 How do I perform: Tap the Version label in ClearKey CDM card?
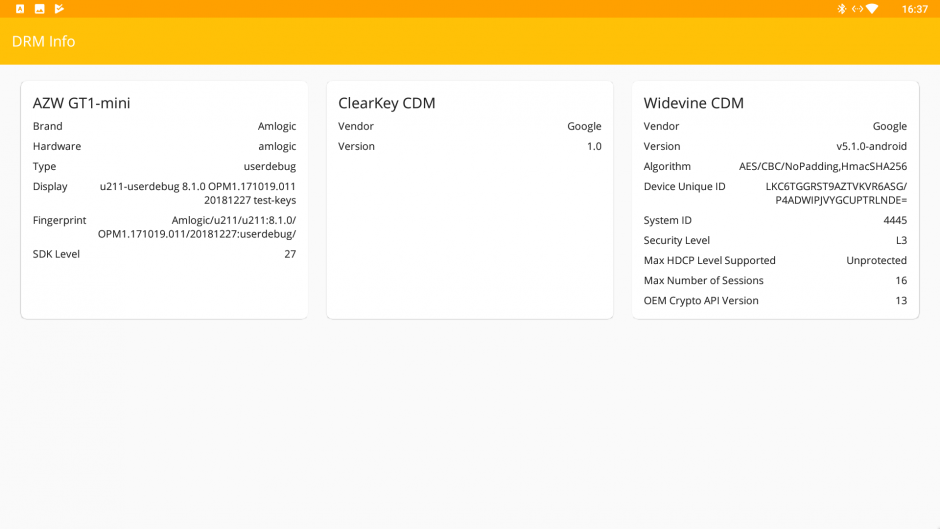[357, 146]
